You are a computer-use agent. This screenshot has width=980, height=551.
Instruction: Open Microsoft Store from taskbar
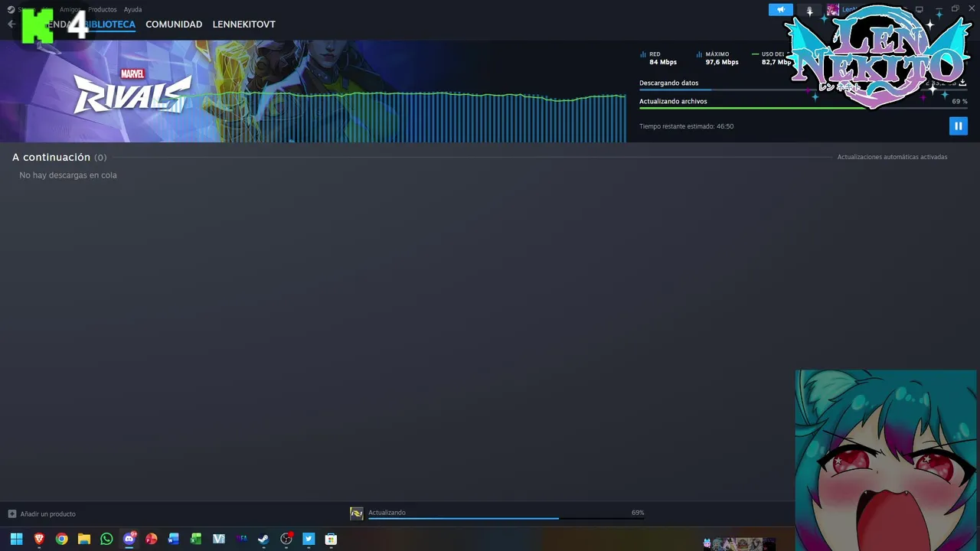point(331,539)
